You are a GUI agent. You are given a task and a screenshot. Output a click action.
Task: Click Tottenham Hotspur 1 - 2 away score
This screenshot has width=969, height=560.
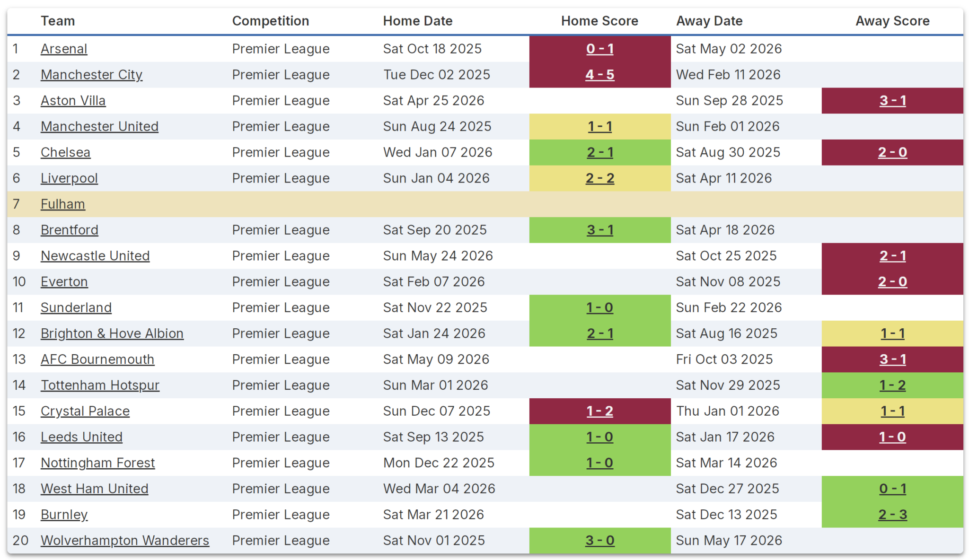coord(892,385)
